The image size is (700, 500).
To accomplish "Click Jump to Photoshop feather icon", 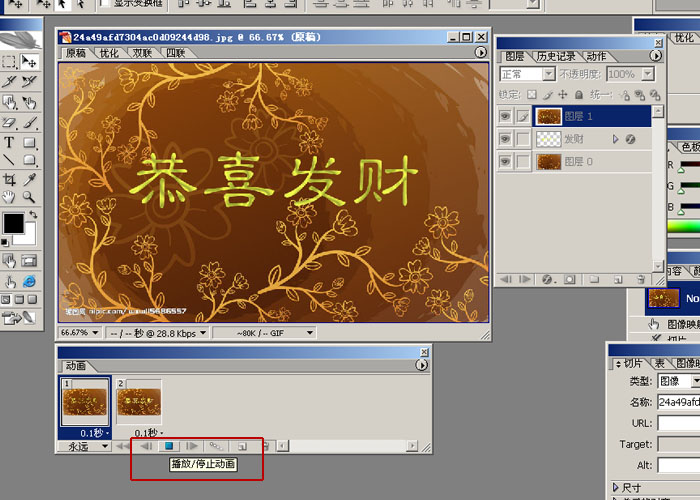I will (20, 317).
